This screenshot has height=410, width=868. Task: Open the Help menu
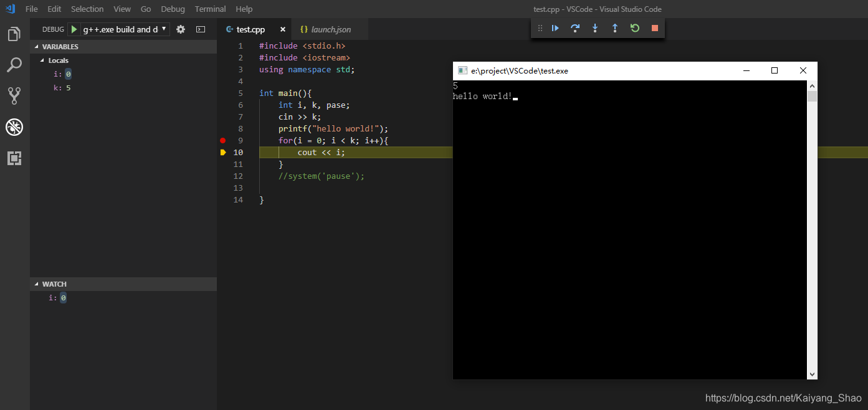tap(244, 9)
